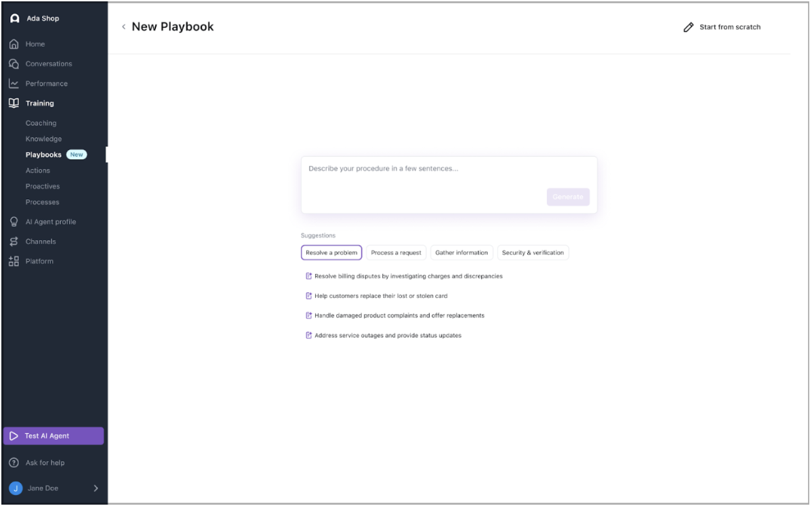The width and height of the screenshot is (812, 506).
Task: Click the Platform grid icon
Action: (x=14, y=261)
